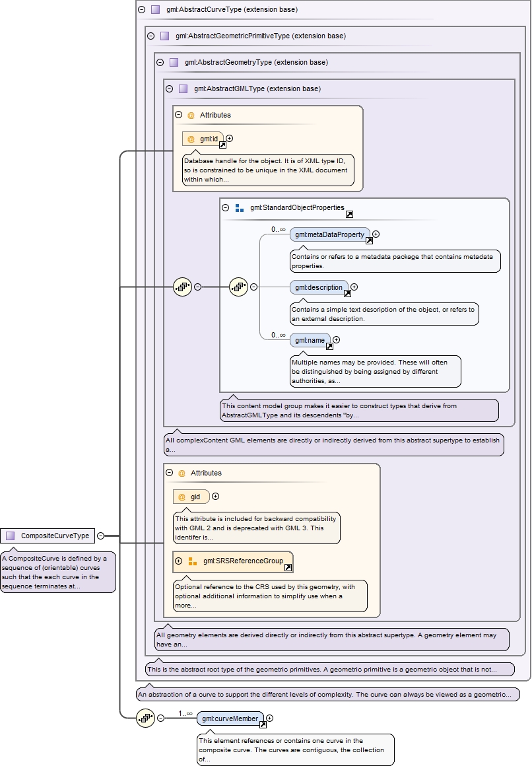Collapse inner sequence in StandardObjectProperties
The image size is (532, 768).
tap(254, 287)
